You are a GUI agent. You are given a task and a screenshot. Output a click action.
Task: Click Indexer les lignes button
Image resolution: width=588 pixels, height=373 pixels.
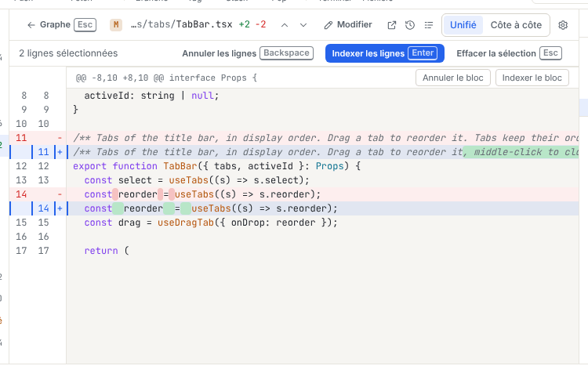pyautogui.click(x=385, y=53)
